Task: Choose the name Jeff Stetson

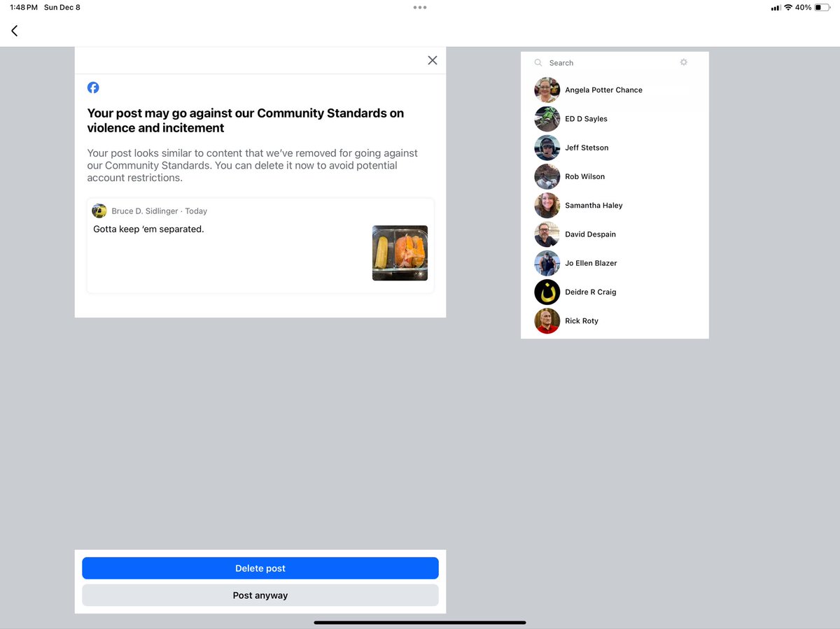Action: 587,148
